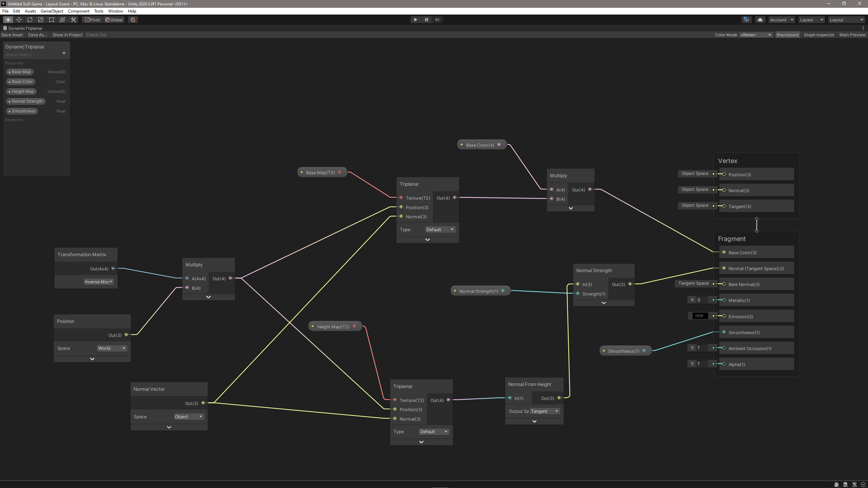
Task: Toggle the Graph Inspector panel
Action: (818, 35)
